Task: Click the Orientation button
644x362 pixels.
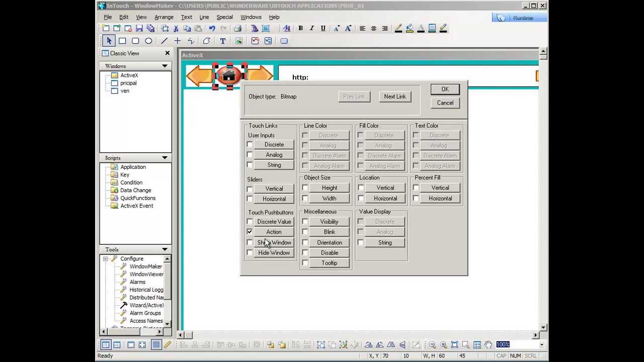Action: click(x=330, y=242)
